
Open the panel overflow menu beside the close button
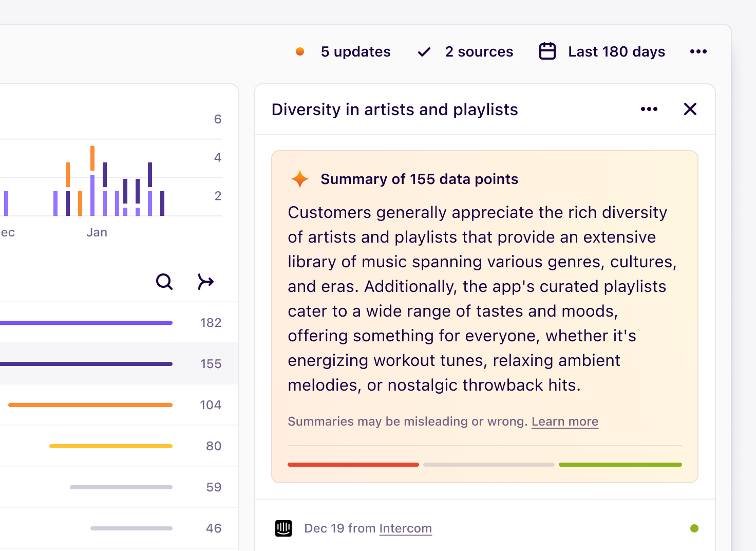tap(649, 109)
